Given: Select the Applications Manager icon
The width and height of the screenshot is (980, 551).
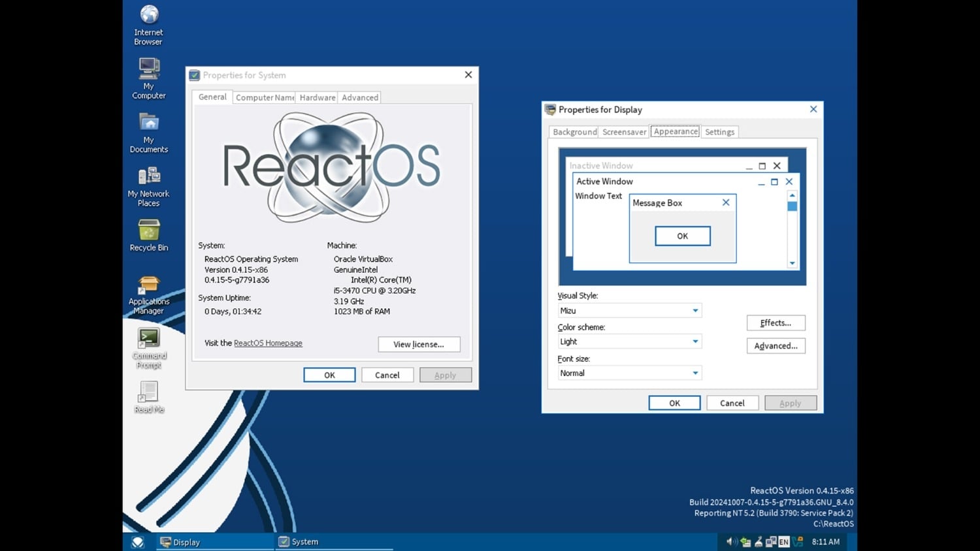Looking at the screenshot, I should click(x=149, y=295).
